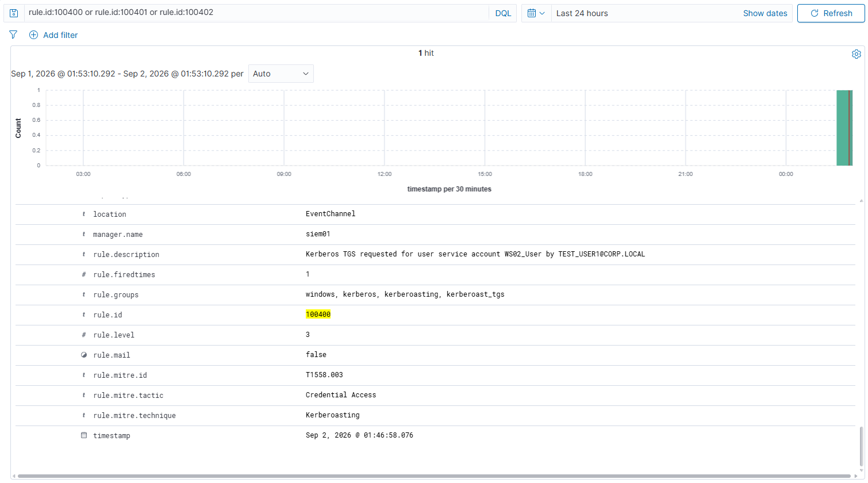The image size is (868, 483).
Task: Click the plus icon beside Add filter
Action: tap(33, 35)
